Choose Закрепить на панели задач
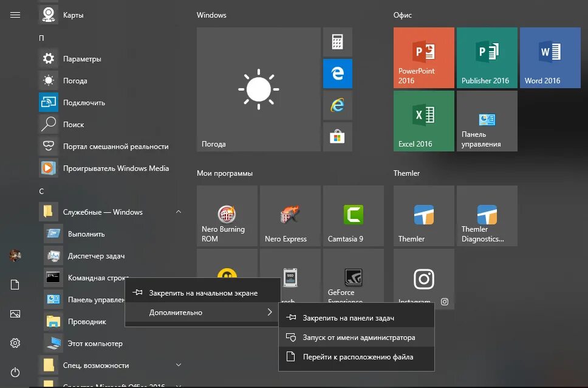 (356, 318)
